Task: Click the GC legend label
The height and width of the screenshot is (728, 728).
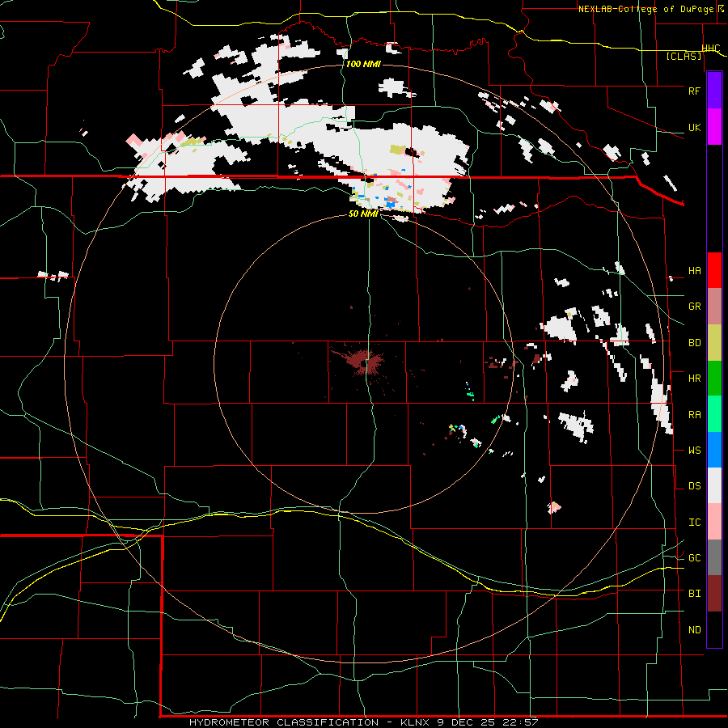Action: click(x=694, y=558)
